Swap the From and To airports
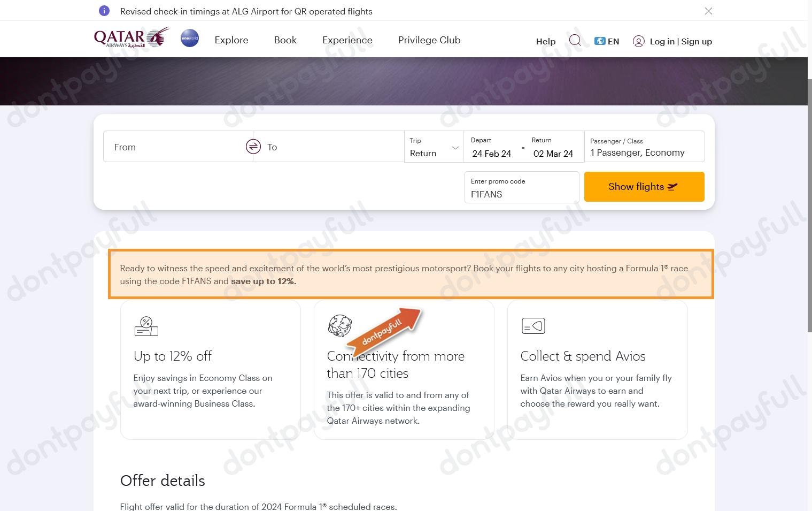Image resolution: width=812 pixels, height=511 pixels. 253,146
